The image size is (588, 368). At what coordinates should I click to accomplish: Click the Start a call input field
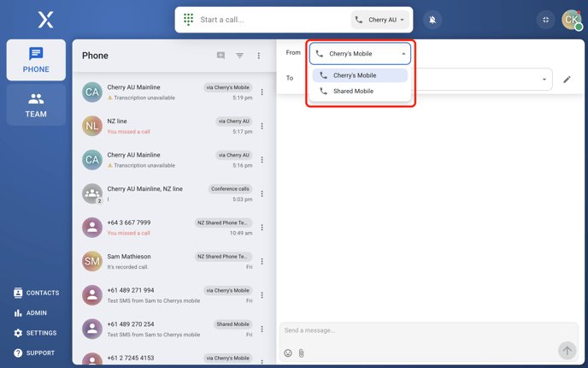tap(273, 20)
